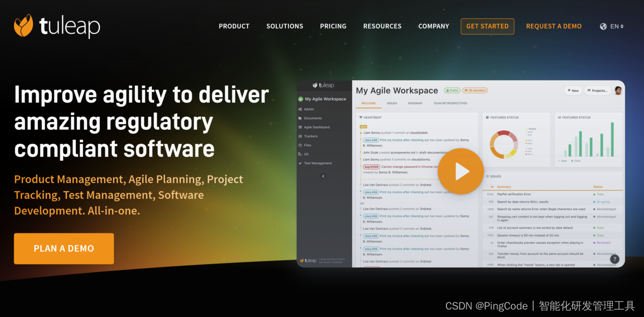Select the Session timeout is 60 min issue
The image size is (644, 317).
click(554, 235)
